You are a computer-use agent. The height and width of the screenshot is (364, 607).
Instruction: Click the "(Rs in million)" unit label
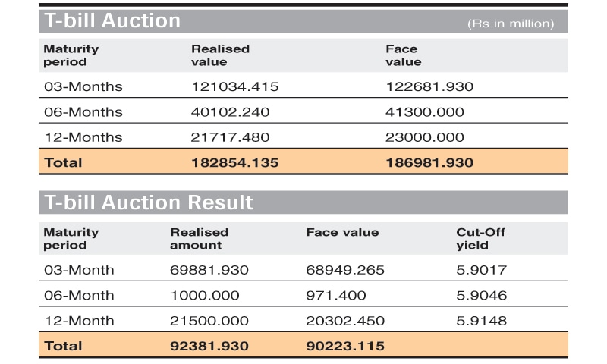(x=511, y=24)
